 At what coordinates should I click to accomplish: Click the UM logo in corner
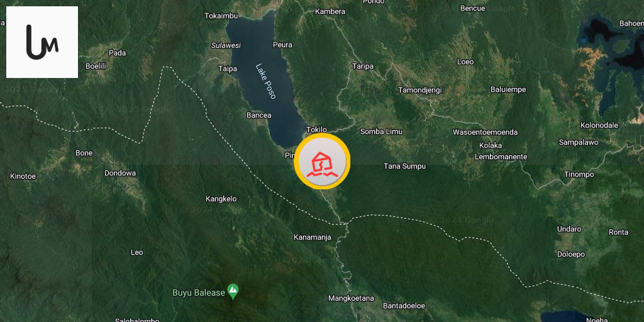42,42
